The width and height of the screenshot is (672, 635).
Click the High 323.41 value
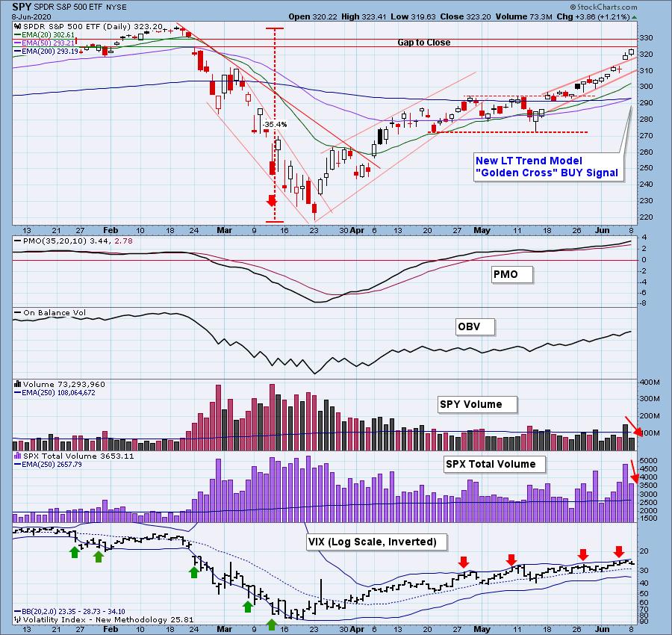pyautogui.click(x=364, y=16)
